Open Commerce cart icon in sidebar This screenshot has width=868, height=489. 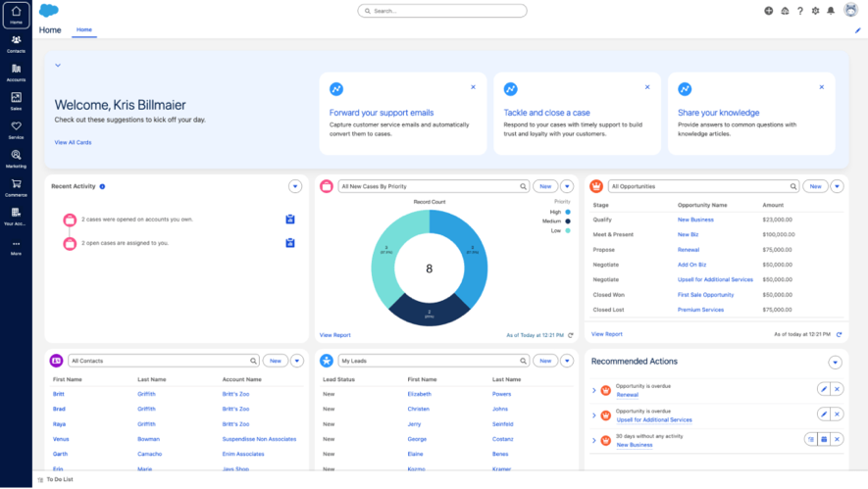(x=16, y=187)
